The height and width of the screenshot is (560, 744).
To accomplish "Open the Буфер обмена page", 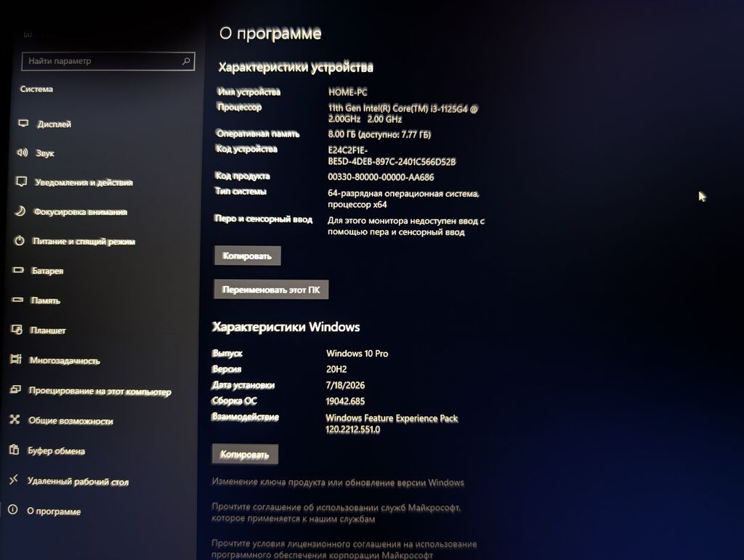I will [x=56, y=451].
